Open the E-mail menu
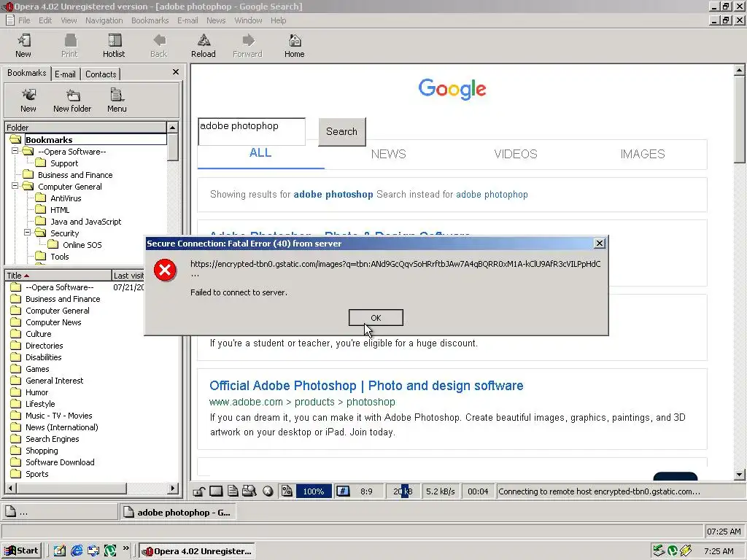 [x=187, y=20]
